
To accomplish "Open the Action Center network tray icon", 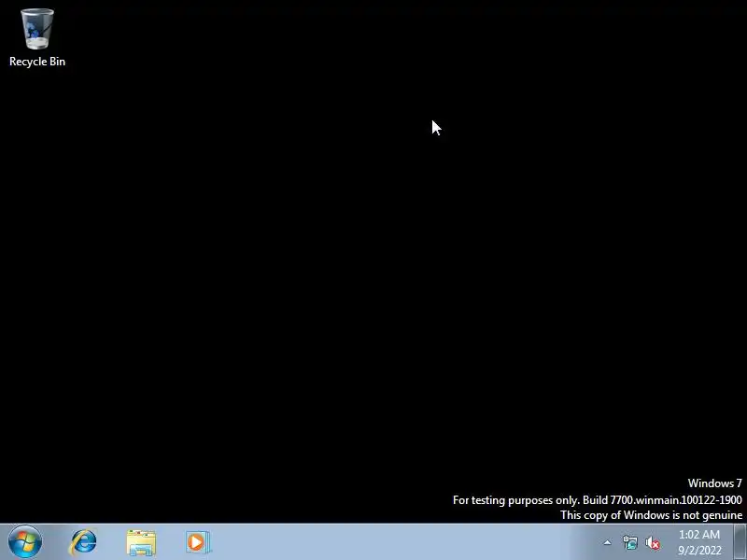I will click(x=630, y=542).
